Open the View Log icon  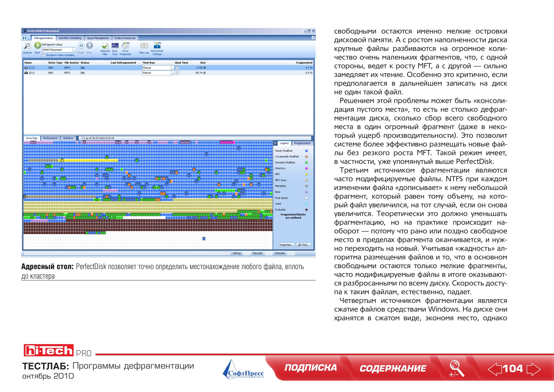144,45
